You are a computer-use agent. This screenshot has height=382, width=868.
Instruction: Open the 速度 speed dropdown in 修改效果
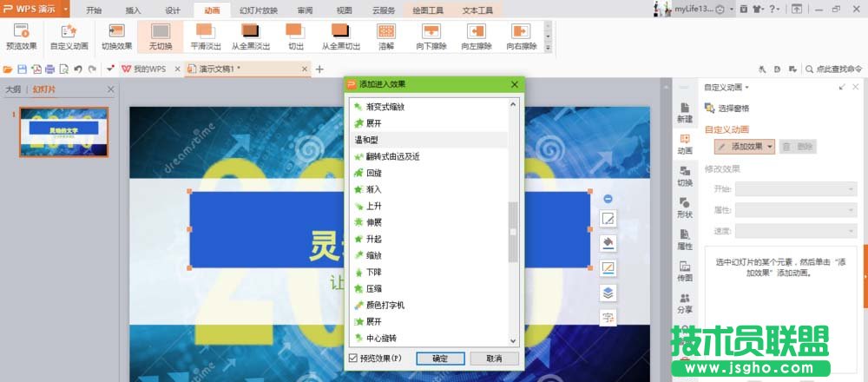coord(796,232)
